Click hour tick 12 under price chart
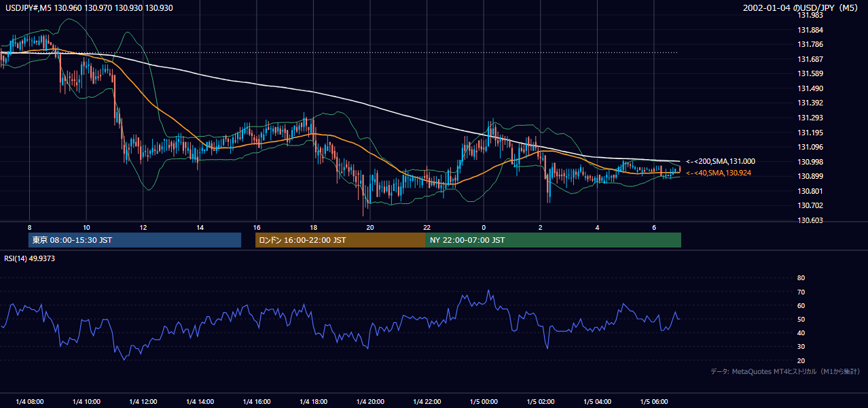Viewport: 868px width, 408px height. click(x=143, y=227)
